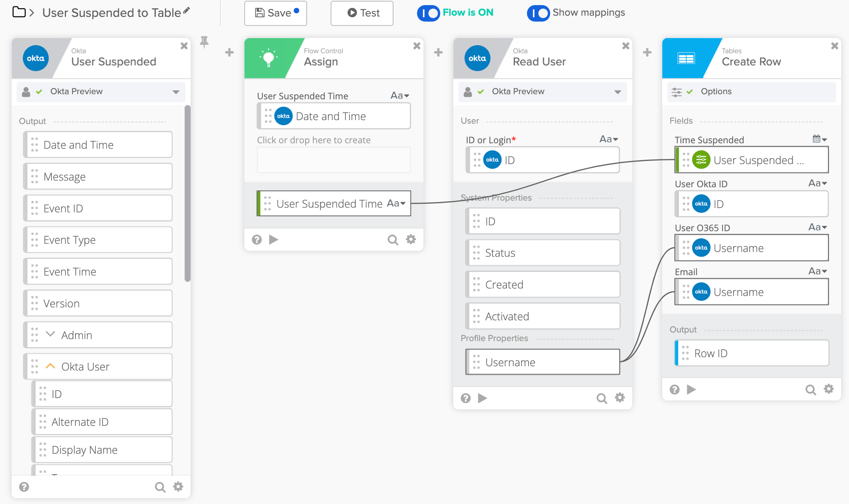Screen dimensions: 849x504
Task: Click the Save button
Action: coord(275,13)
